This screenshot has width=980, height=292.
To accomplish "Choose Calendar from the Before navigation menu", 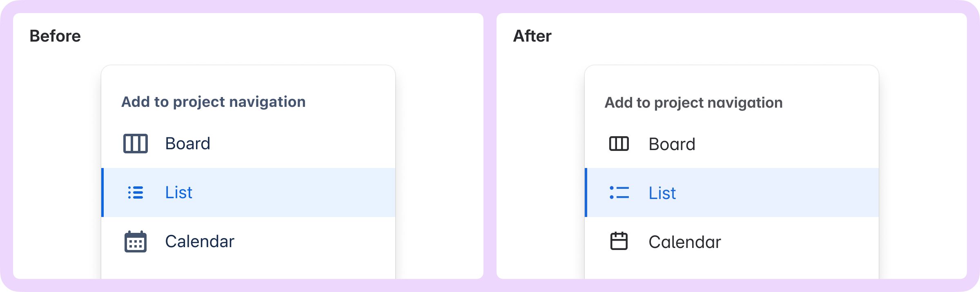I will coord(199,241).
